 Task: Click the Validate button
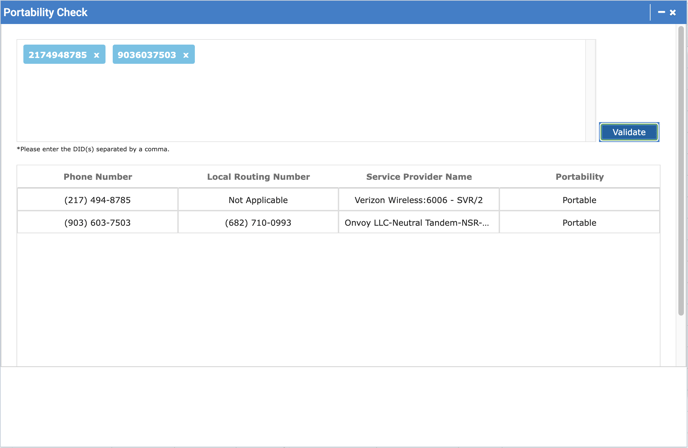pyautogui.click(x=629, y=132)
